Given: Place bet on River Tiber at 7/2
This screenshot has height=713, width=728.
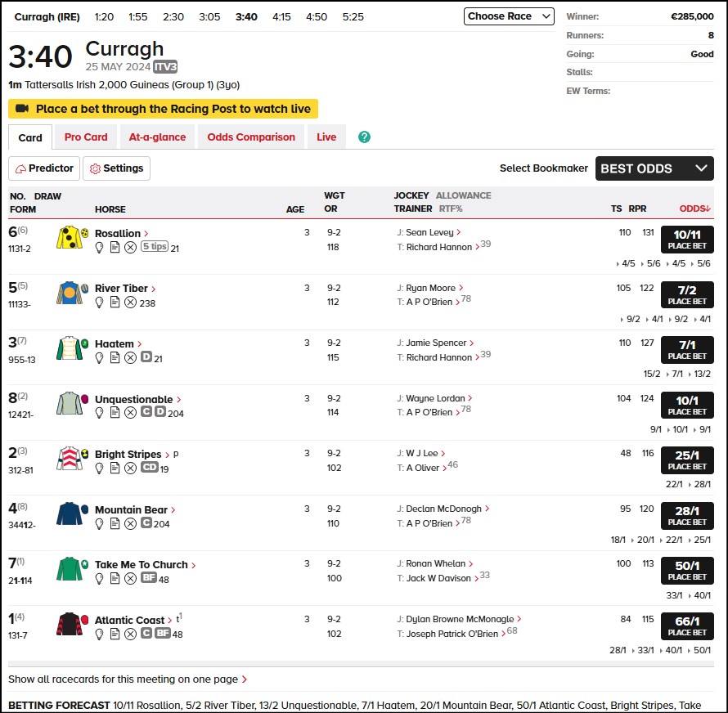Looking at the screenshot, I should [687, 294].
